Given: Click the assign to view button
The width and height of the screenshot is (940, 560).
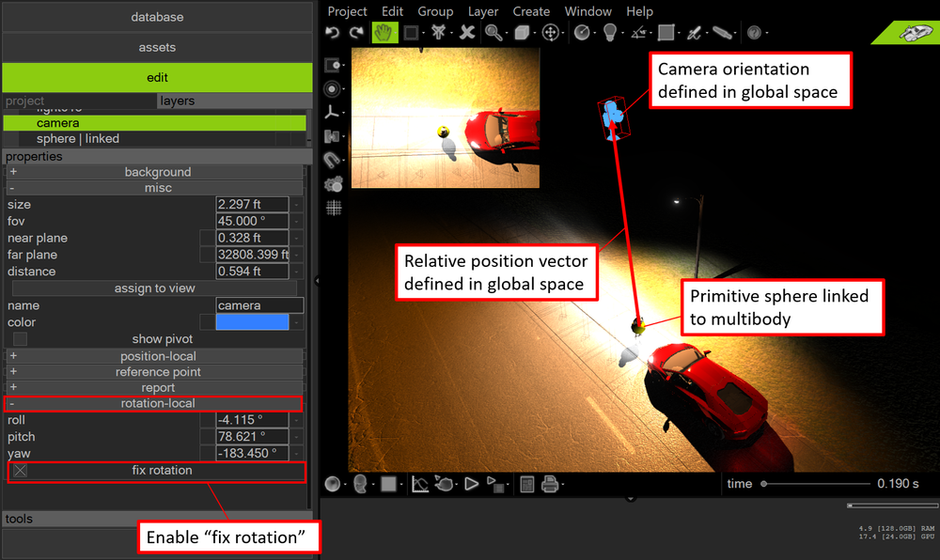Looking at the screenshot, I should click(155, 288).
